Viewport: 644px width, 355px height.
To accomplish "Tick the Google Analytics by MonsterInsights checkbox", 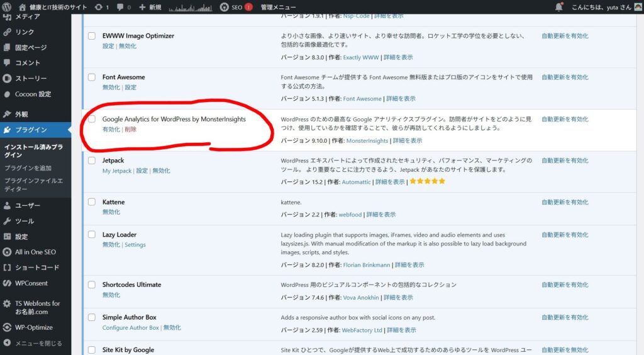I will (x=92, y=119).
